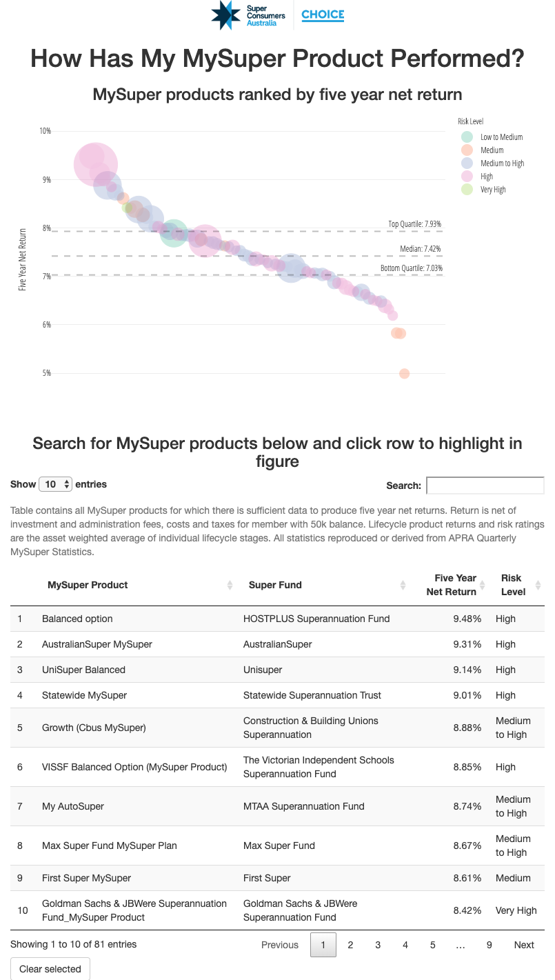Screen dimensions: 555x980
Task: Sort table by Super Fund column arrows
Action: [x=403, y=585]
